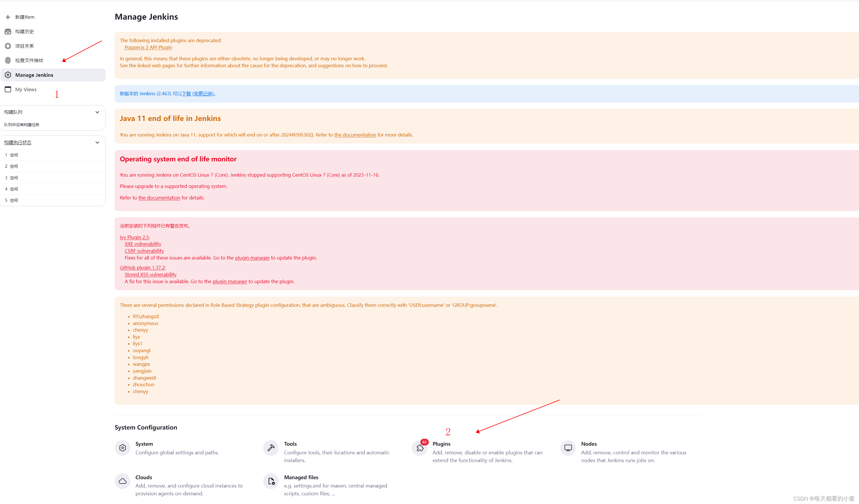Open System configuration via the gear icon
This screenshot has height=504, width=859.
(123, 448)
